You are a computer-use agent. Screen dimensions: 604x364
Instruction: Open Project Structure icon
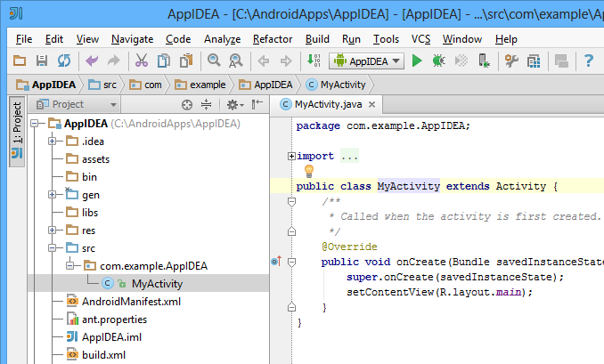pos(534,61)
